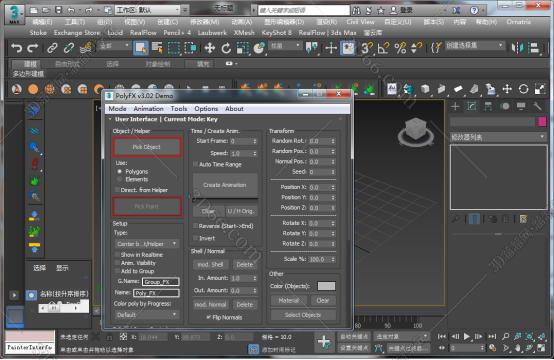This screenshot has width=554, height=360.
Task: Select the Elements radio option
Action: pyautogui.click(x=119, y=179)
